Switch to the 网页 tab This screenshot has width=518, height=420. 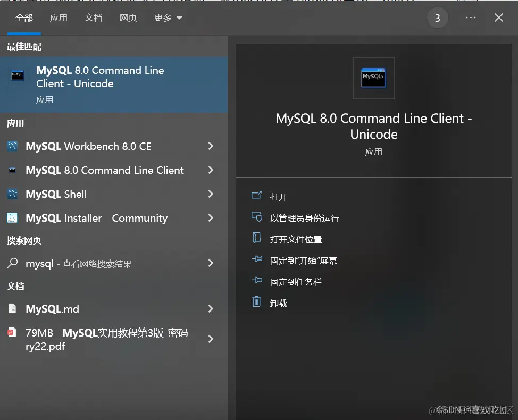pyautogui.click(x=128, y=18)
